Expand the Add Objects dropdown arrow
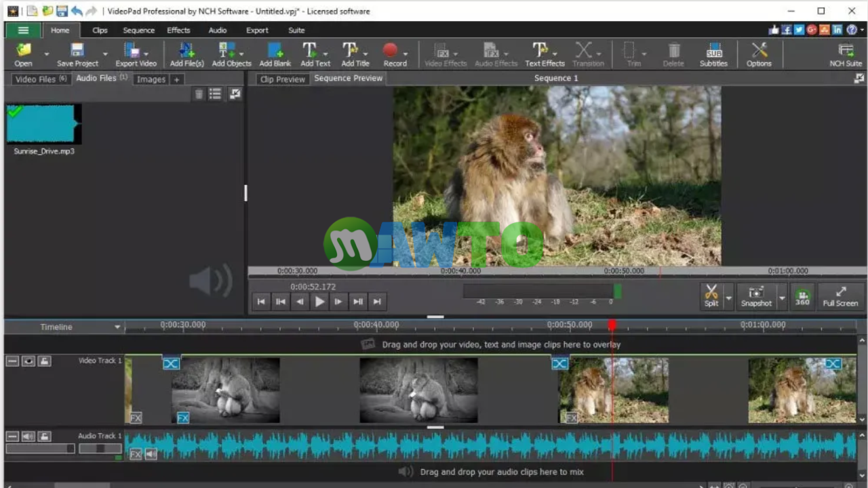This screenshot has width=868, height=488. (241, 54)
